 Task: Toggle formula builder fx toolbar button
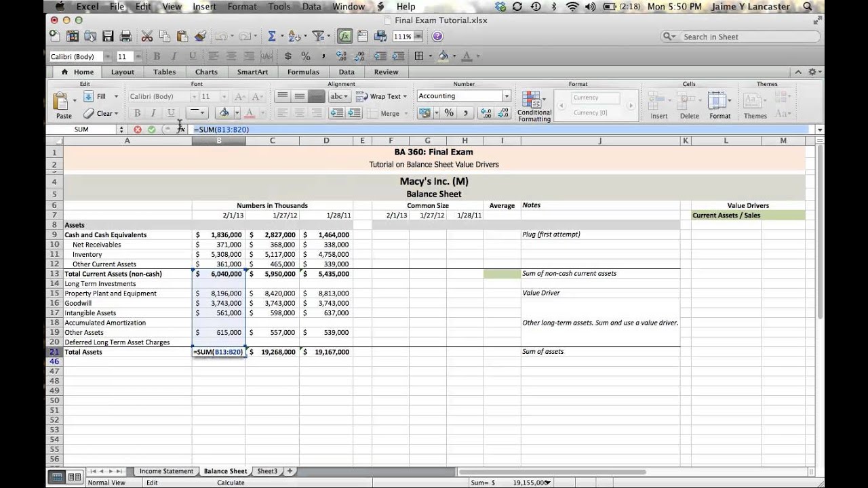pos(344,37)
